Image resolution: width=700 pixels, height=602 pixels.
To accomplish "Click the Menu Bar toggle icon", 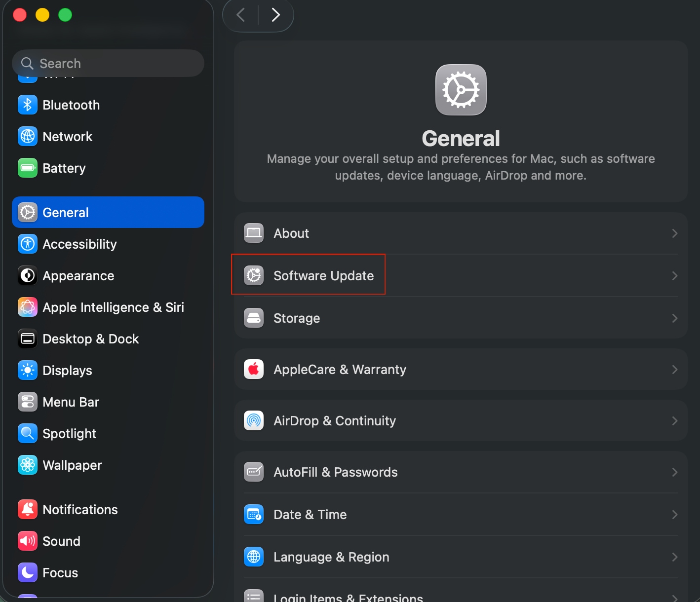I will click(x=28, y=402).
